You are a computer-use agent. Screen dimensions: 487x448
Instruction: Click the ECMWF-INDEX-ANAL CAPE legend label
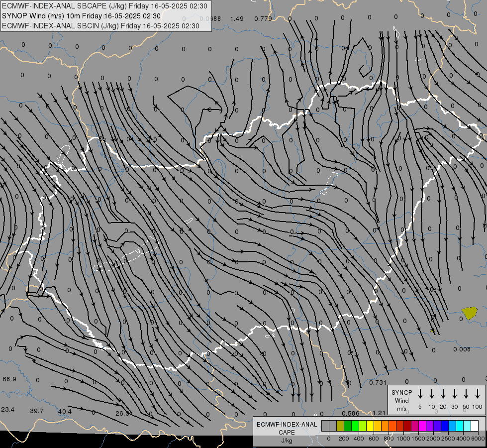click(287, 428)
